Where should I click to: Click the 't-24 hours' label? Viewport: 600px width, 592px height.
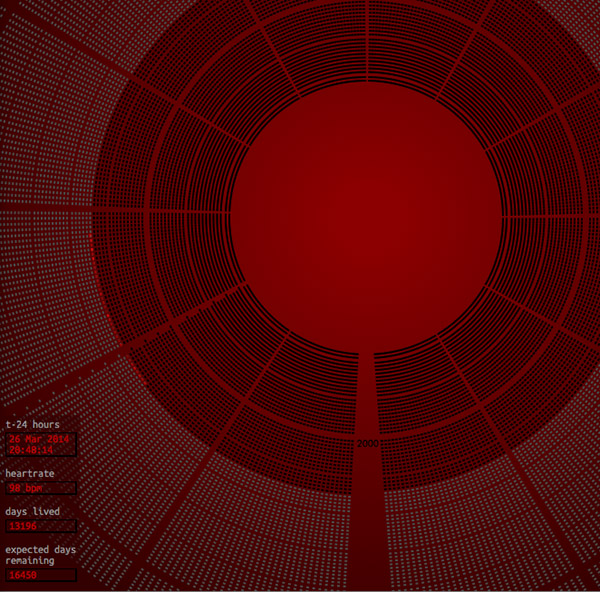point(33,424)
